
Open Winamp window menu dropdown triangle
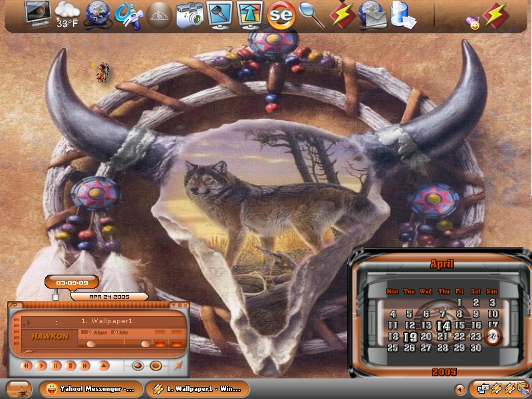coord(173,305)
